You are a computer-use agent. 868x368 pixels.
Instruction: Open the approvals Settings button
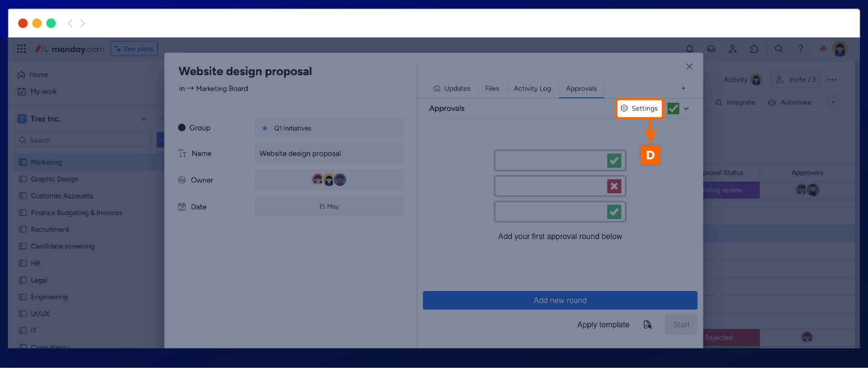(x=639, y=109)
